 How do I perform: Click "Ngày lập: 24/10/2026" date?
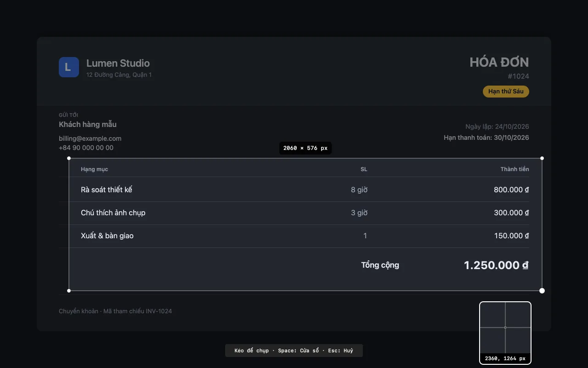[497, 126]
